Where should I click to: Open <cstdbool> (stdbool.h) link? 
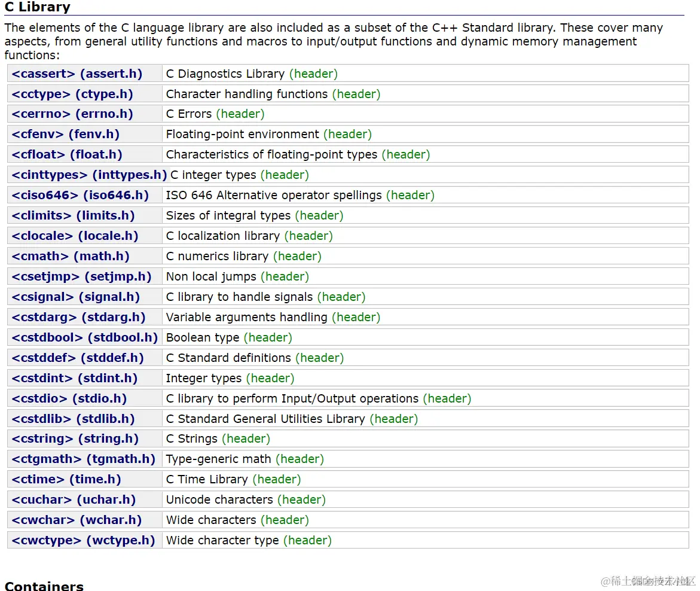pos(85,338)
